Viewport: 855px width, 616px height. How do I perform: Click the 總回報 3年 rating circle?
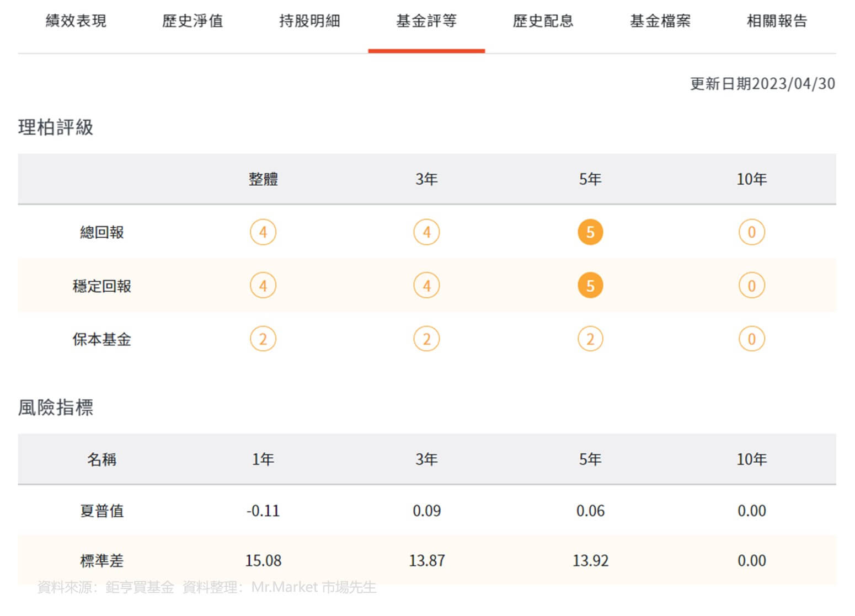426,232
